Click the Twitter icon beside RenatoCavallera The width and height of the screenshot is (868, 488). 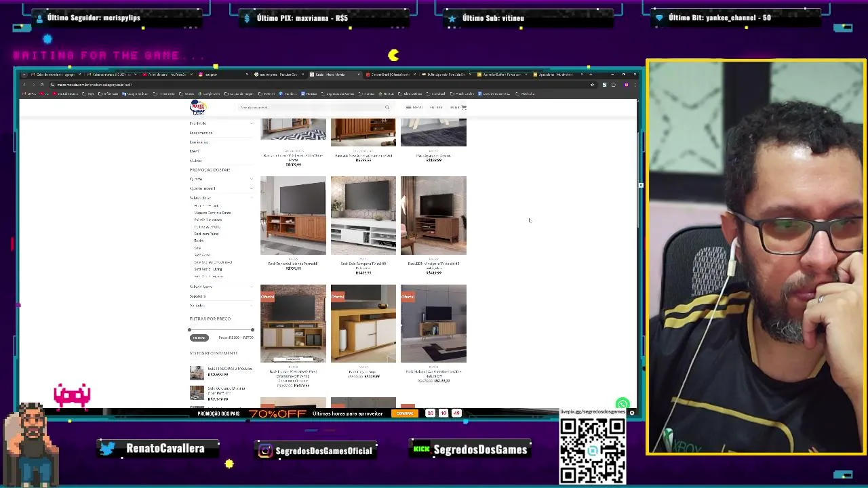[107, 449]
